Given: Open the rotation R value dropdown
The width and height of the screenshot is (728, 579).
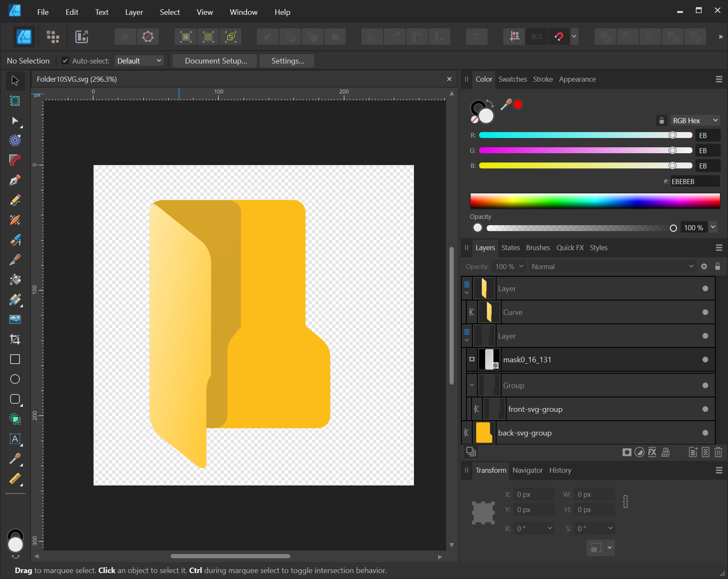Looking at the screenshot, I should coord(550,528).
